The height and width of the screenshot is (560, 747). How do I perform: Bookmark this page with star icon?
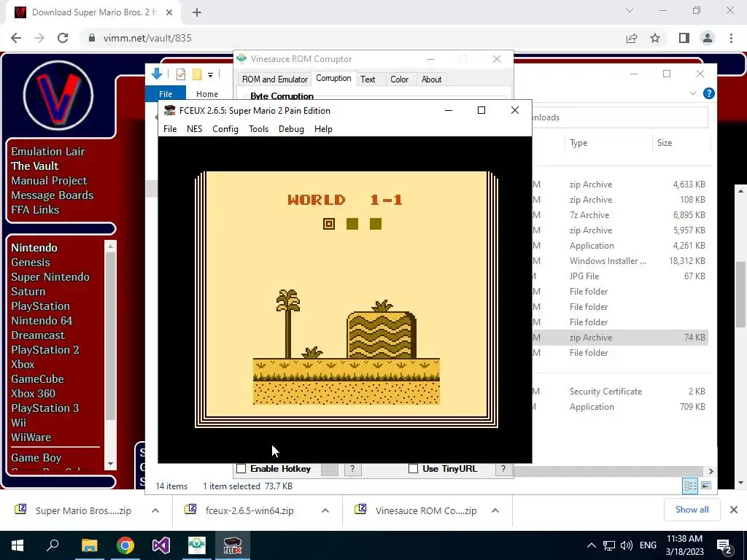coord(655,38)
